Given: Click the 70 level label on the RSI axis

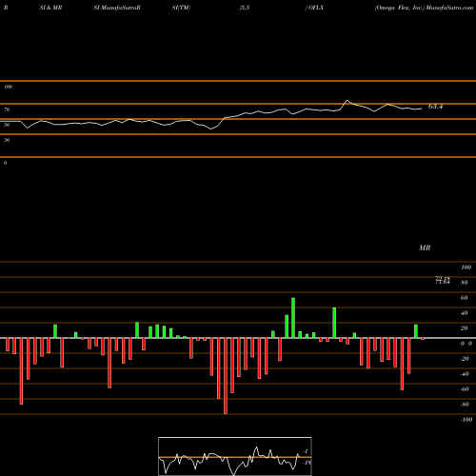Looking at the screenshot, I should coord(7,109).
